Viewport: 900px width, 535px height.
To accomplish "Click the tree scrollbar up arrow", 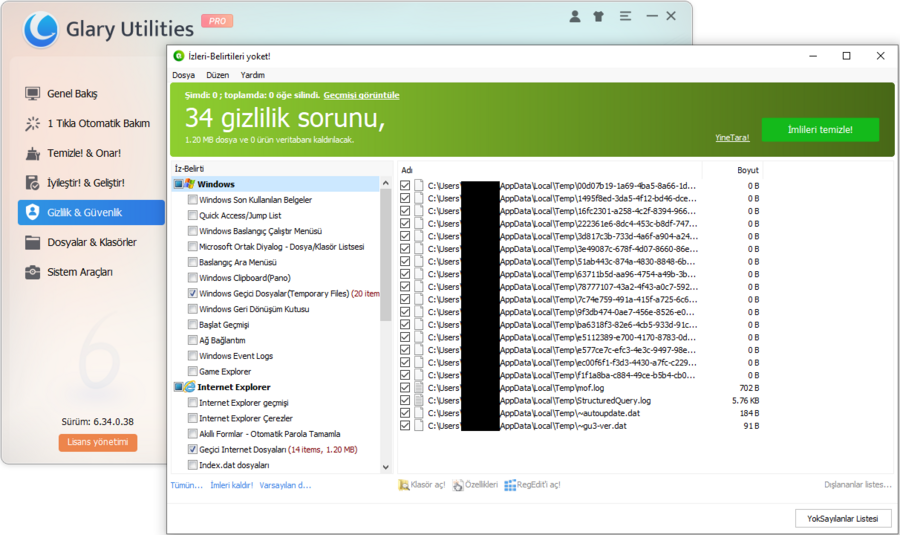I will click(x=386, y=183).
